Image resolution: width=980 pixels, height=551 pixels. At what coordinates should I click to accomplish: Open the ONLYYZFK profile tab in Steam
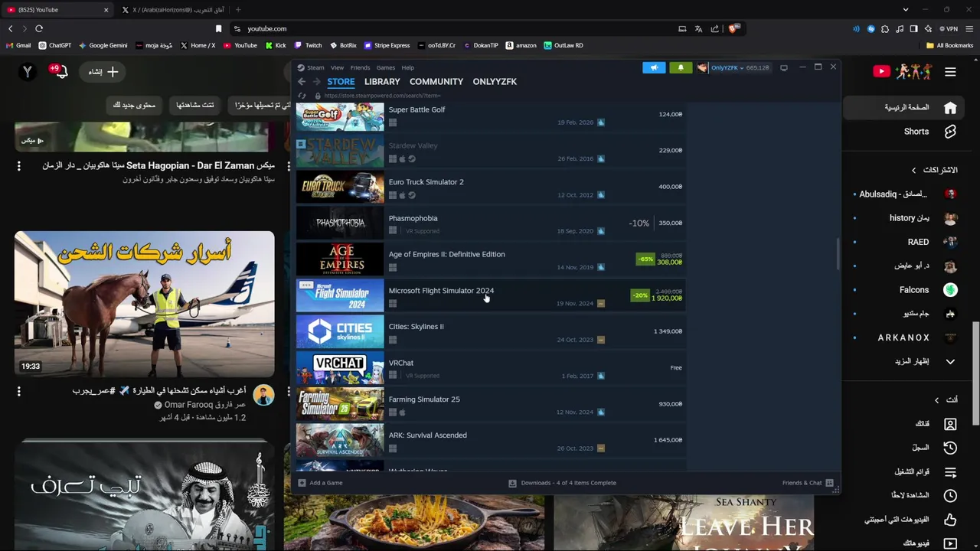[x=495, y=81]
